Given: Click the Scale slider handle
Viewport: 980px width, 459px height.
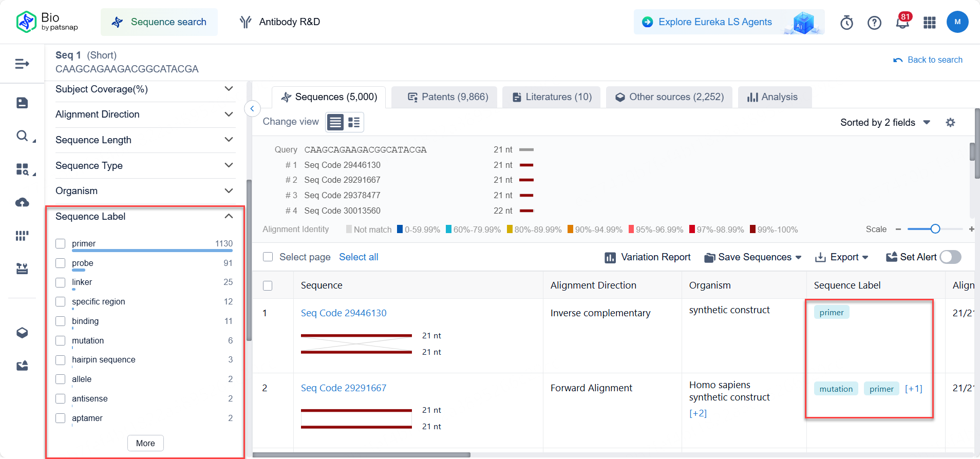Looking at the screenshot, I should click(x=935, y=229).
